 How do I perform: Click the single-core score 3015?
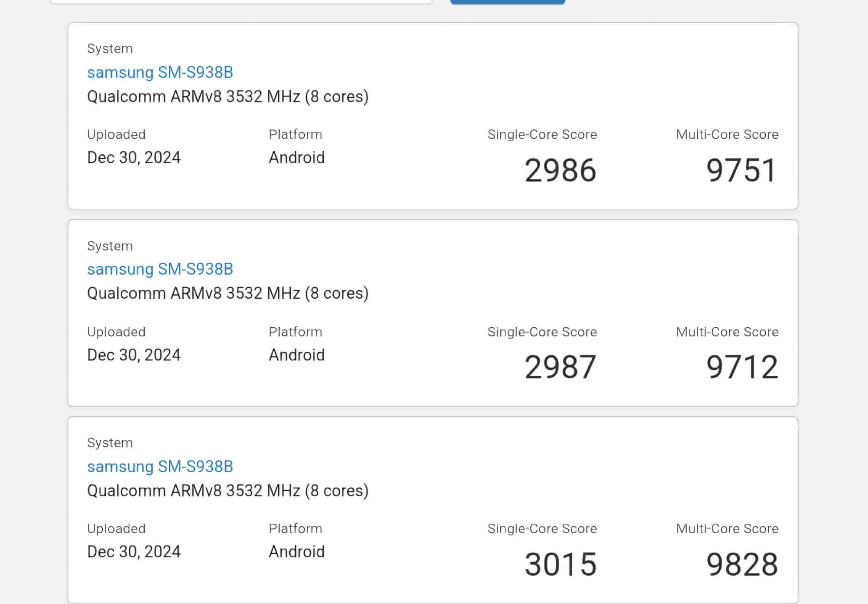pyautogui.click(x=560, y=564)
